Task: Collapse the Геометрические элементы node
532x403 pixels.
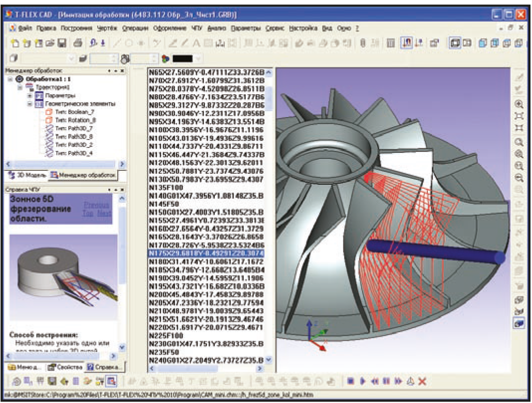Action: click(30, 104)
